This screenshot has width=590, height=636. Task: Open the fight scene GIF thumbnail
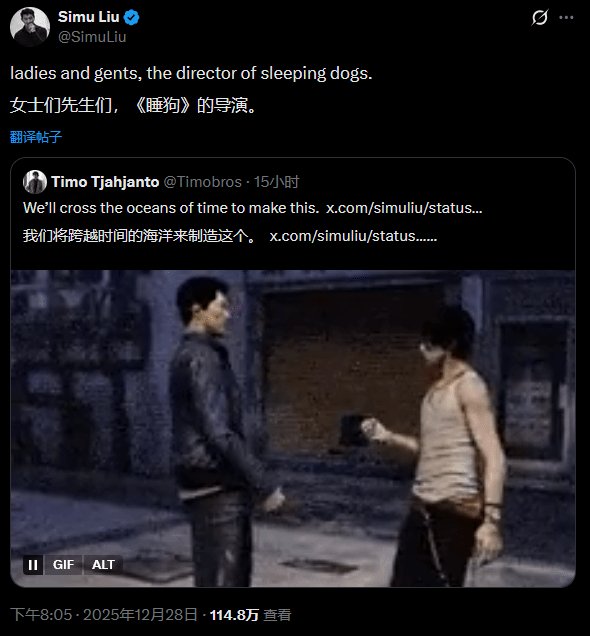pyautogui.click(x=293, y=428)
